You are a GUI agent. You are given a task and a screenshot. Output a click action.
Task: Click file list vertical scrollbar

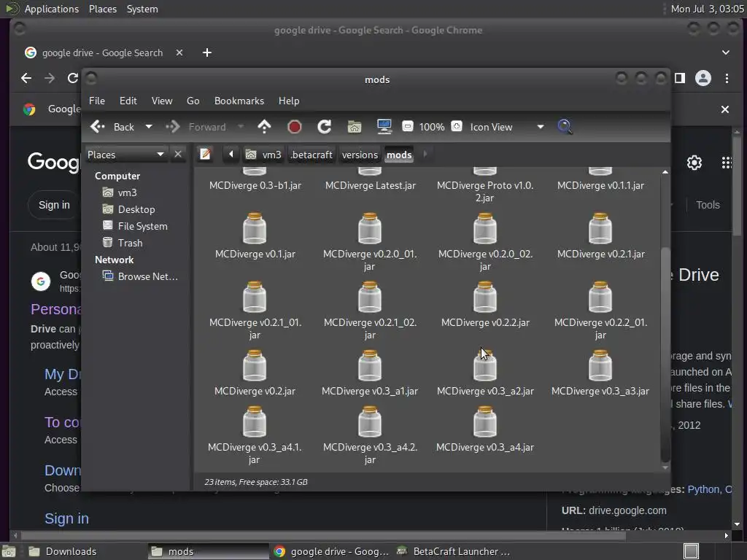(665, 355)
